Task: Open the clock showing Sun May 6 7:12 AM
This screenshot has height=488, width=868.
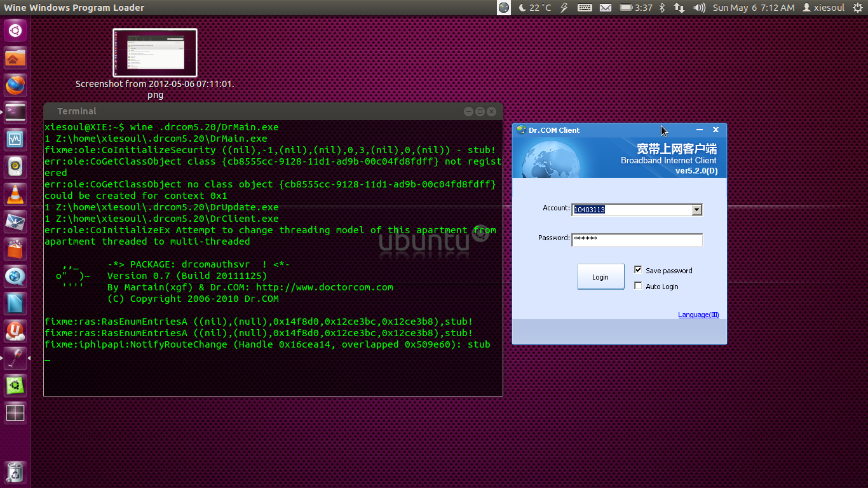Action: coord(754,8)
